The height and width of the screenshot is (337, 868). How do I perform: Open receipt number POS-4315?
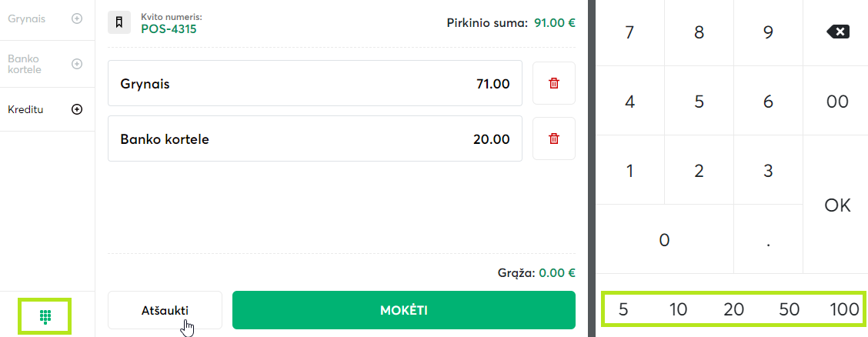[169, 29]
